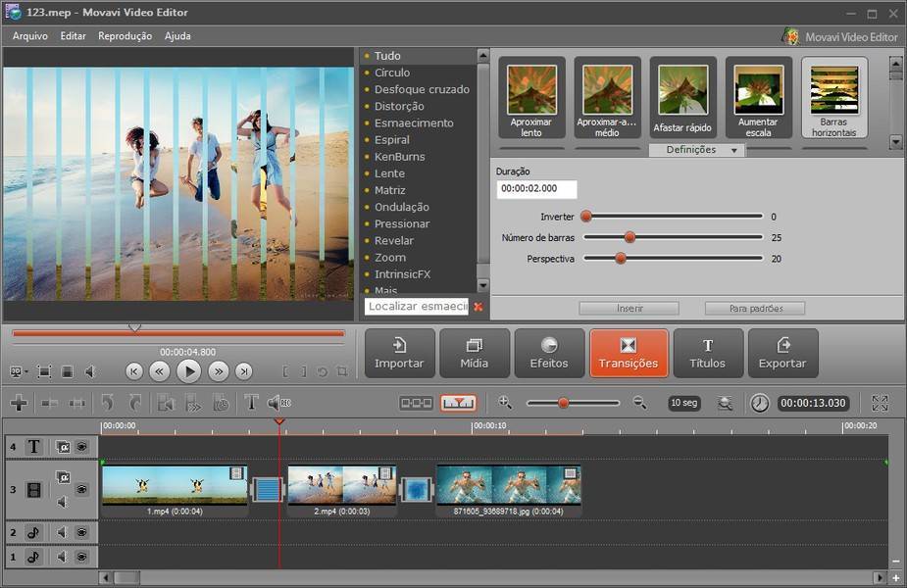This screenshot has width=907, height=588.
Task: Switch to the Títulos tab
Action: coord(707,353)
